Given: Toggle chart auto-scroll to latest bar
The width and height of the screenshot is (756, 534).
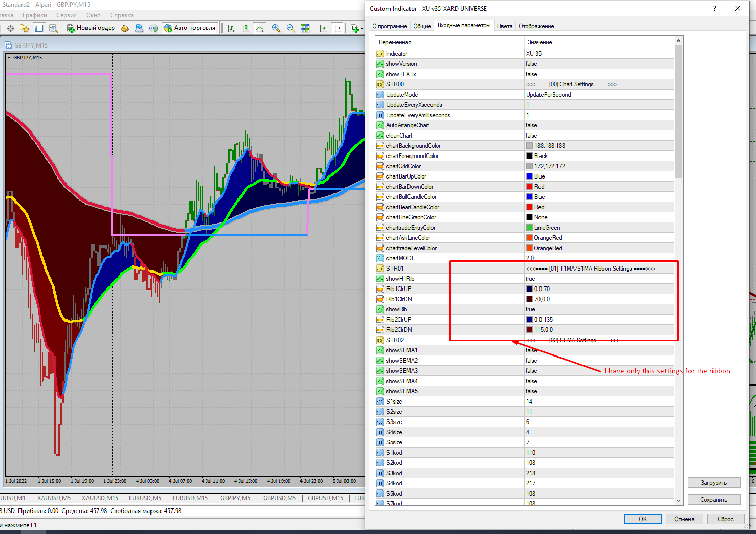Looking at the screenshot, I should pyautogui.click(x=323, y=28).
